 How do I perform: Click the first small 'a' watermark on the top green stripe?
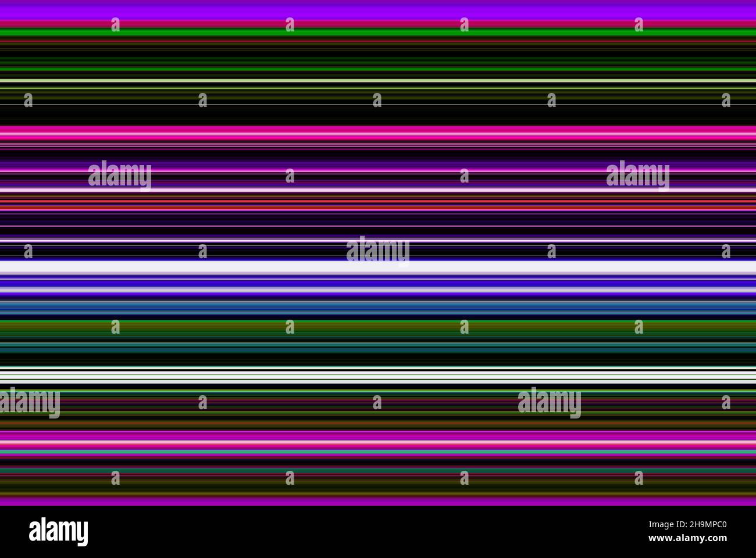[115, 24]
